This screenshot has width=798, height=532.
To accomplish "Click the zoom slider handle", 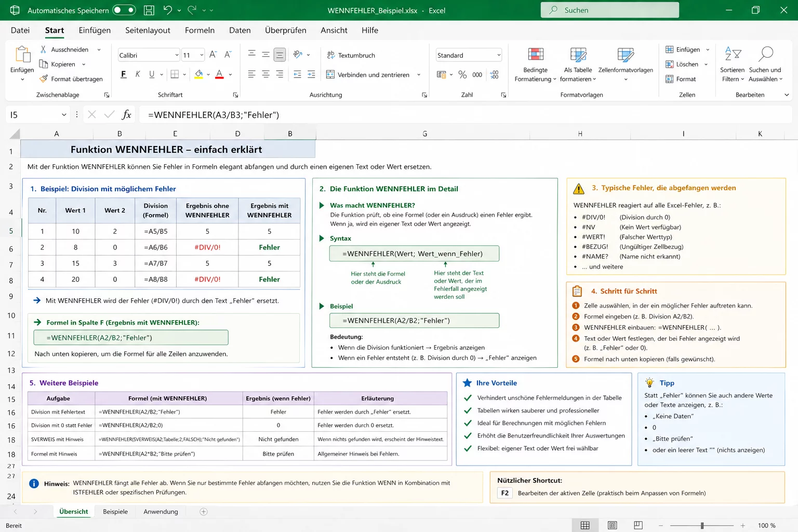I will (x=702, y=525).
